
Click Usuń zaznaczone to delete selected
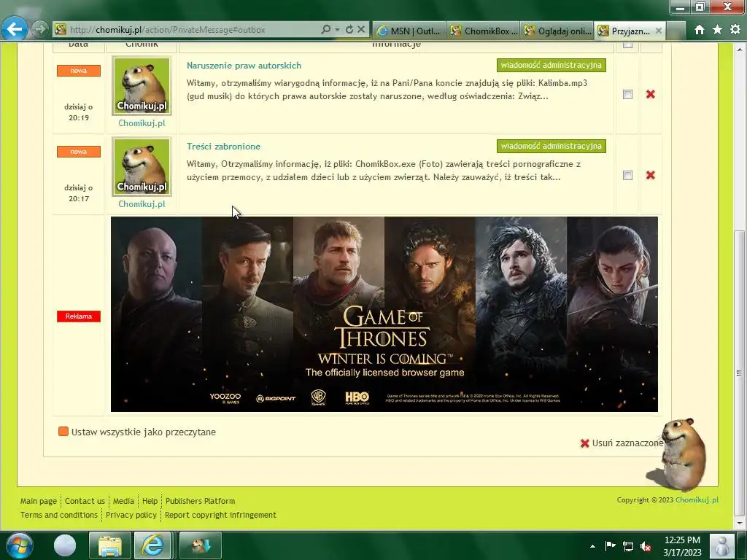[x=622, y=443]
